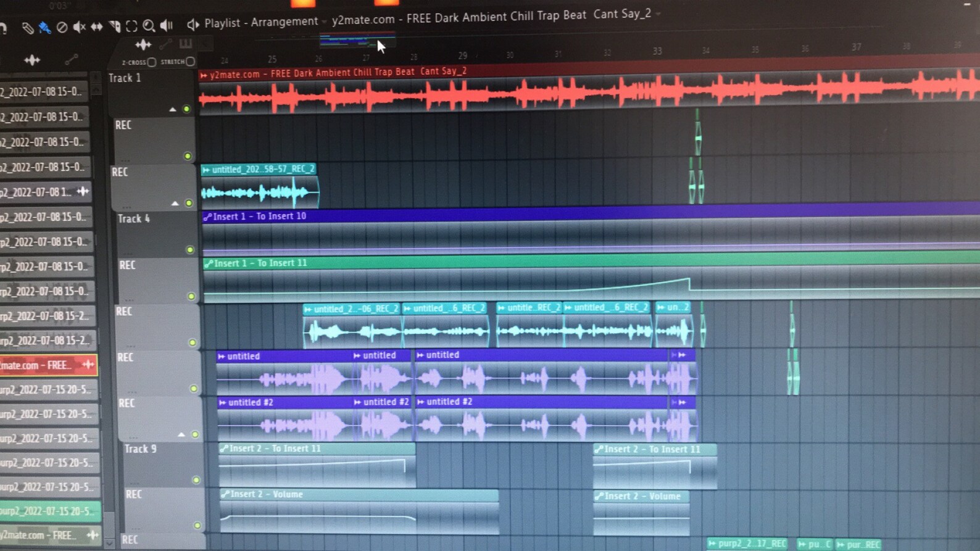Select the Delete tool
The height and width of the screenshot is (551, 980).
tap(62, 27)
